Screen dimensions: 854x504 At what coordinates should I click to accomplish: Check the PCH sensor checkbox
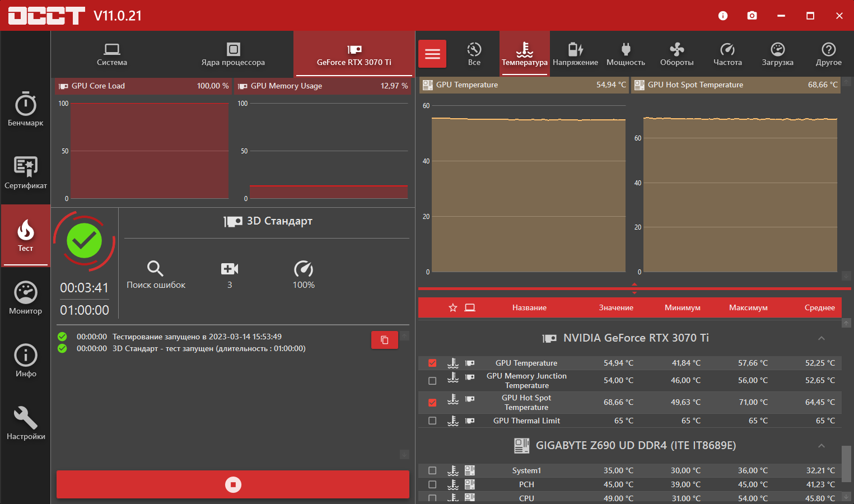click(432, 484)
